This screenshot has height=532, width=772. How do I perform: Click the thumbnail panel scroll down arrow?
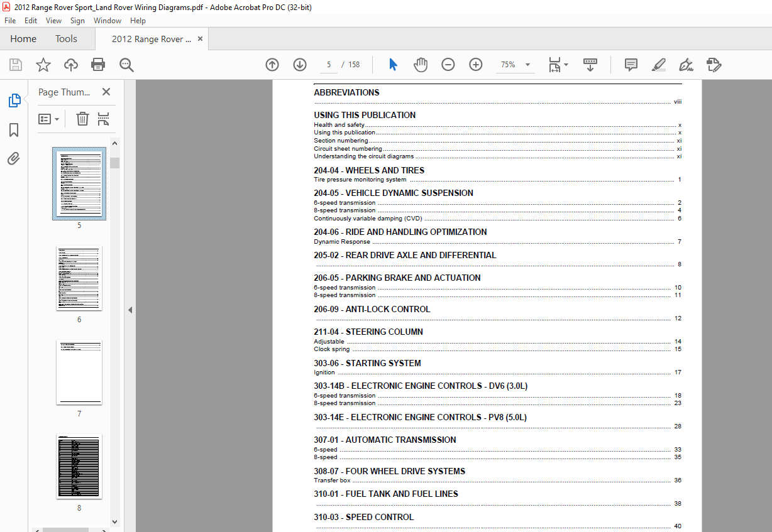(114, 521)
